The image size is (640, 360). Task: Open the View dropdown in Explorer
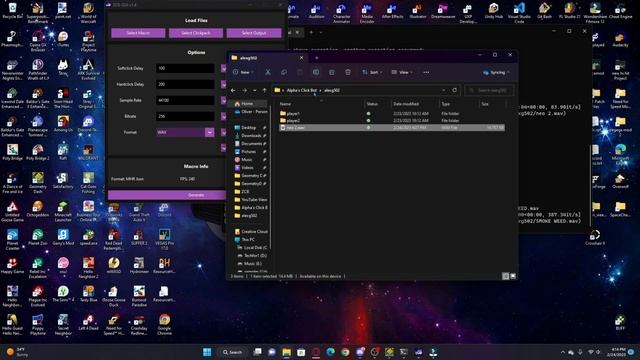click(x=402, y=72)
